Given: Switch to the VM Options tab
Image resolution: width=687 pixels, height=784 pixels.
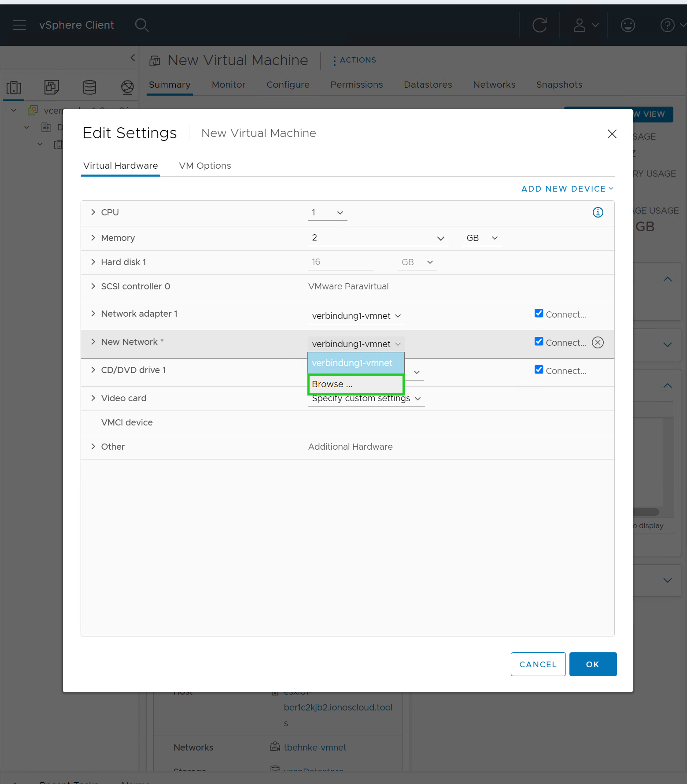Looking at the screenshot, I should click(x=205, y=166).
